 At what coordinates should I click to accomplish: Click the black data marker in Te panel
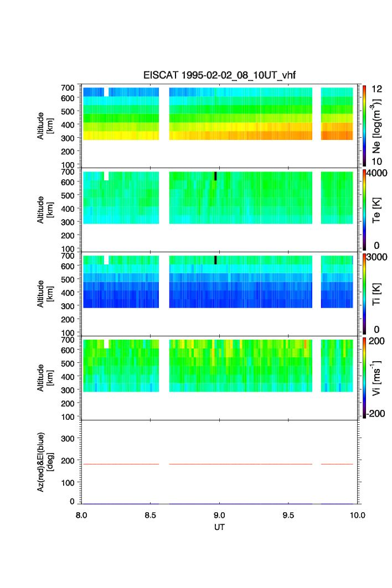(215, 176)
